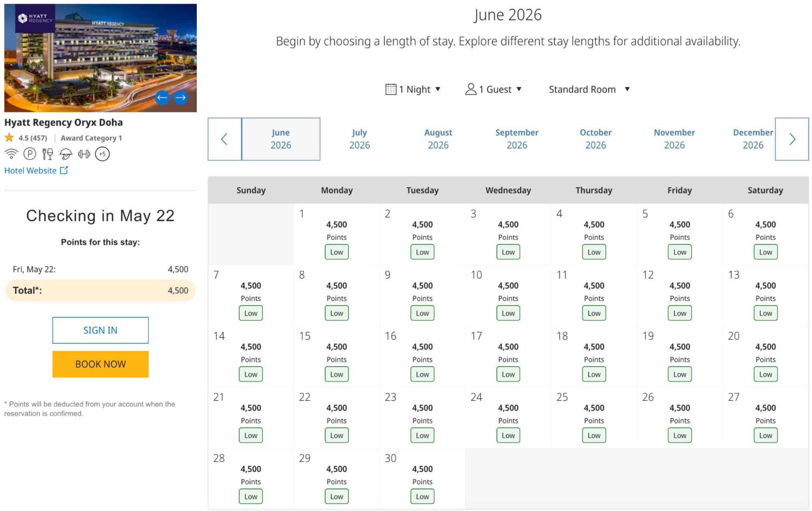Click the WiFi amenity icon
The image size is (812, 511).
tap(11, 154)
